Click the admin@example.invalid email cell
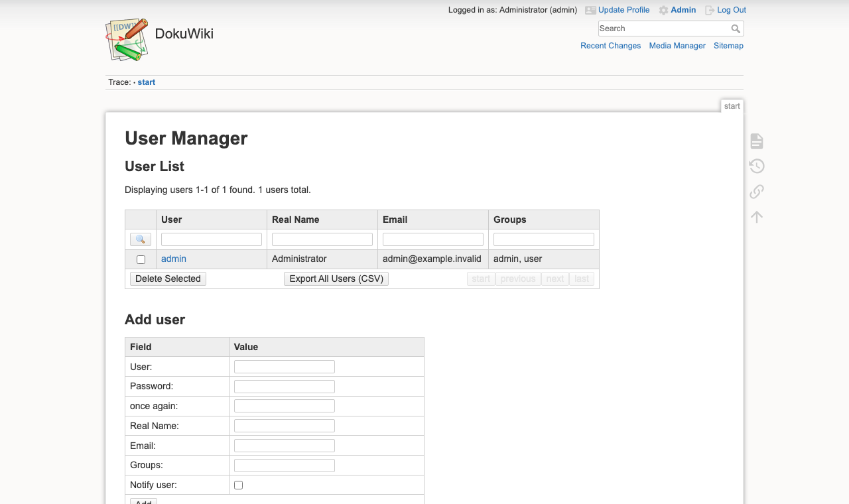The height and width of the screenshot is (504, 849). pos(432,259)
